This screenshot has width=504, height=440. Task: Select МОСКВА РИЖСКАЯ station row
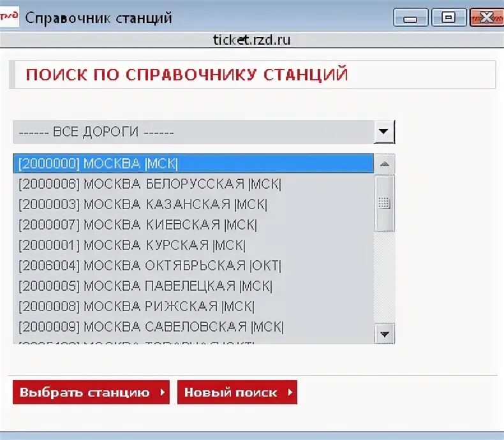[x=193, y=306]
